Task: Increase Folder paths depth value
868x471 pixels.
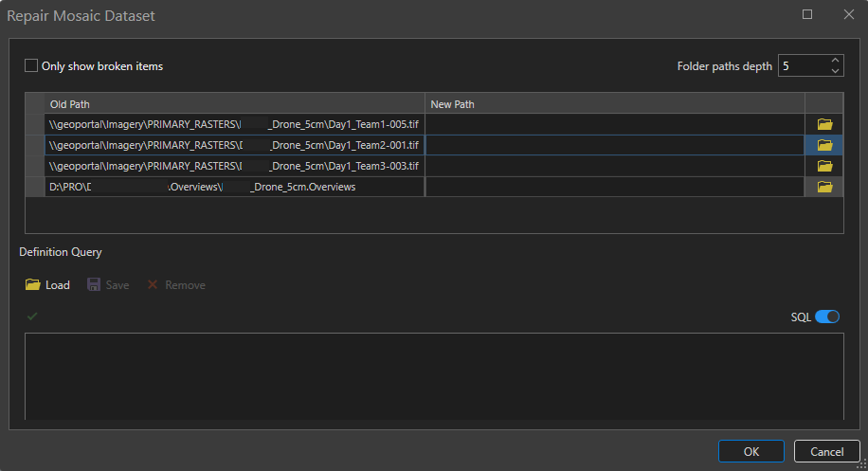Action: pos(835,61)
